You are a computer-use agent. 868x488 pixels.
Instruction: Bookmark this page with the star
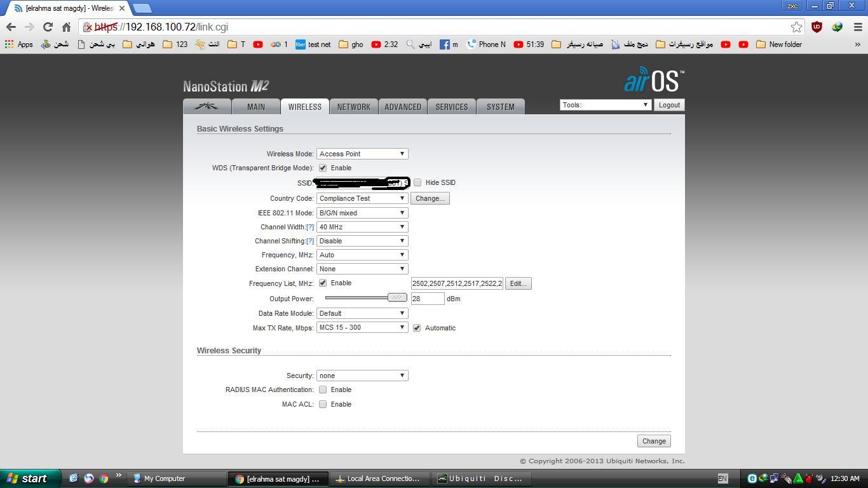796,27
